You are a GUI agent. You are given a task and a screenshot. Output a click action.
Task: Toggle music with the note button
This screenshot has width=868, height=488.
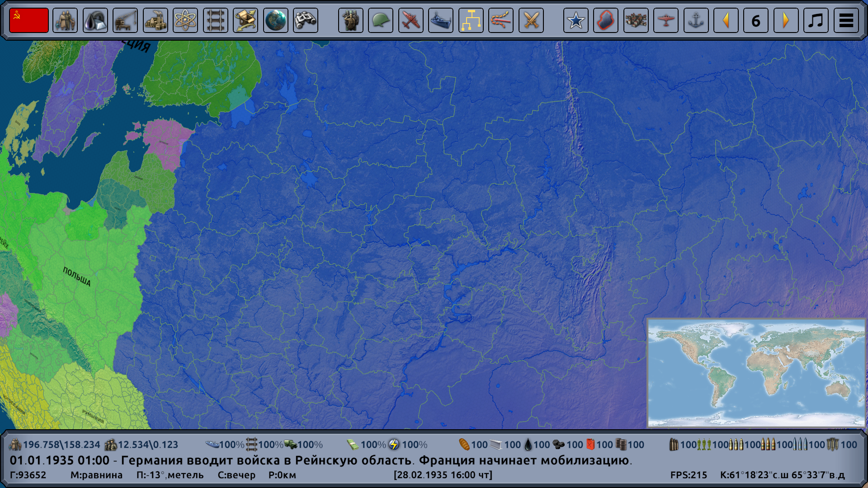(x=816, y=20)
